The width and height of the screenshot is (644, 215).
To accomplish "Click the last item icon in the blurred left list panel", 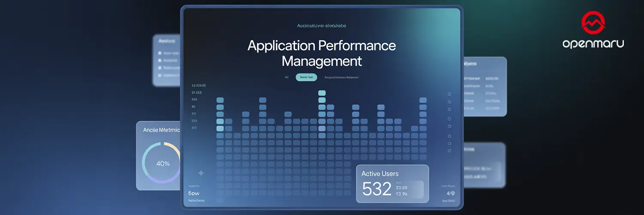I will click(160, 75).
